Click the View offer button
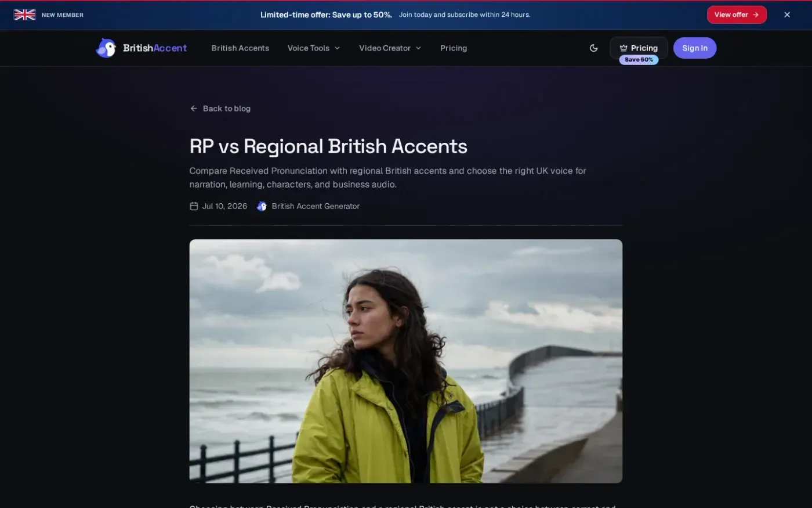Screen dimensions: 812x508 point(737,15)
